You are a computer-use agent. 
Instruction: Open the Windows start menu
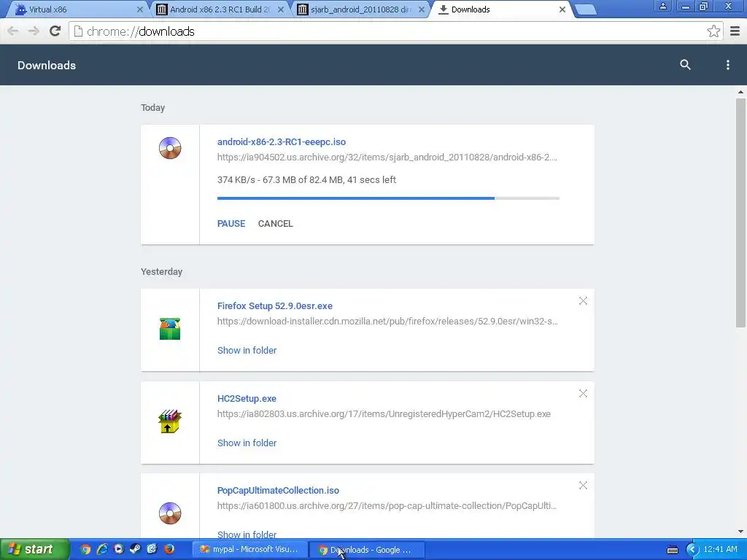(34, 550)
